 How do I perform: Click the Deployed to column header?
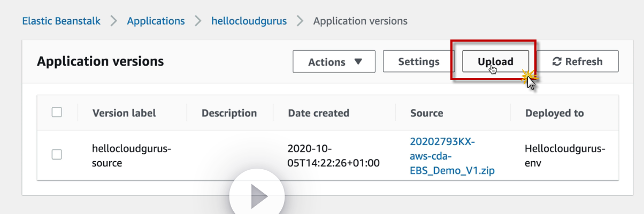(x=554, y=113)
